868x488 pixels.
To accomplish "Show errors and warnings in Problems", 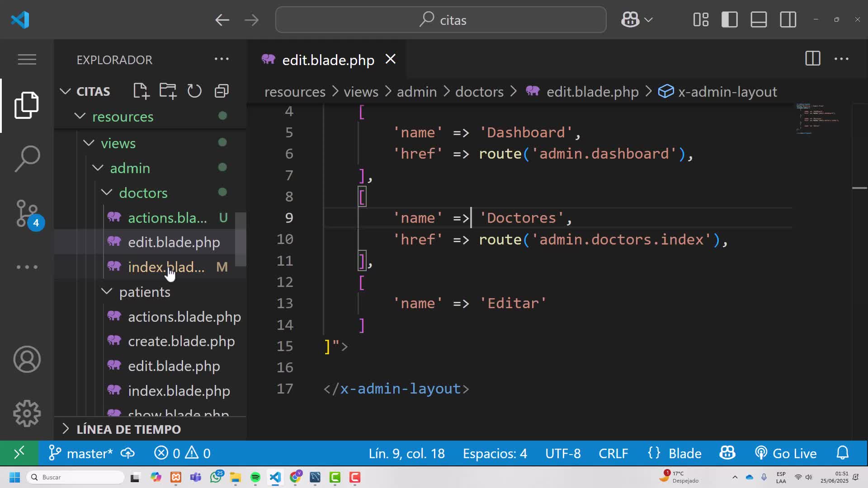I will click(x=182, y=453).
